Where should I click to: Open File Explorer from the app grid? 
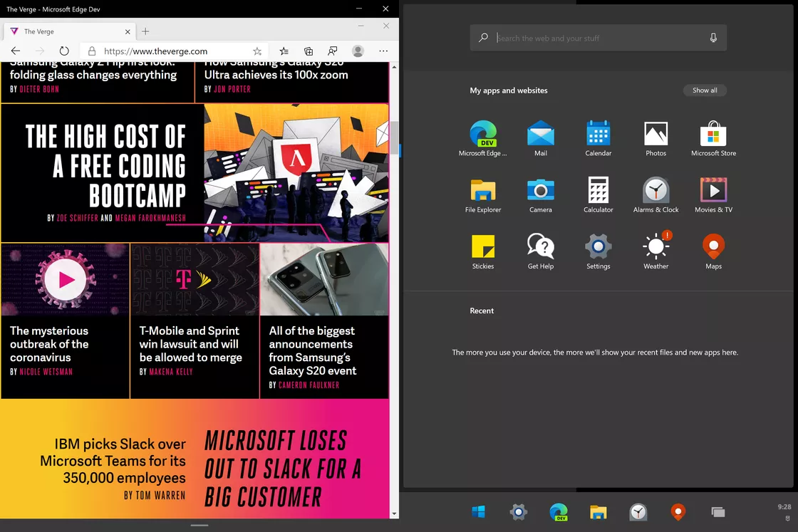pyautogui.click(x=483, y=195)
